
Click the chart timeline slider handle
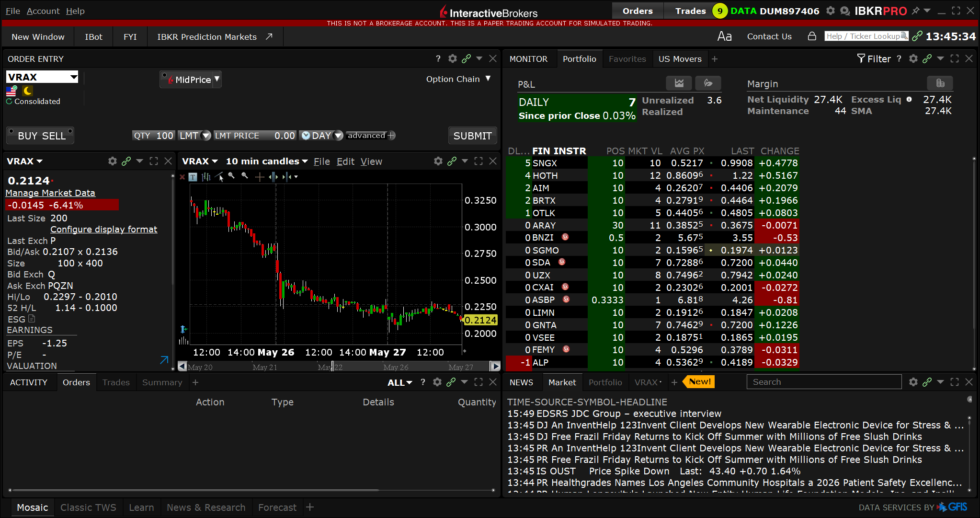pos(332,367)
